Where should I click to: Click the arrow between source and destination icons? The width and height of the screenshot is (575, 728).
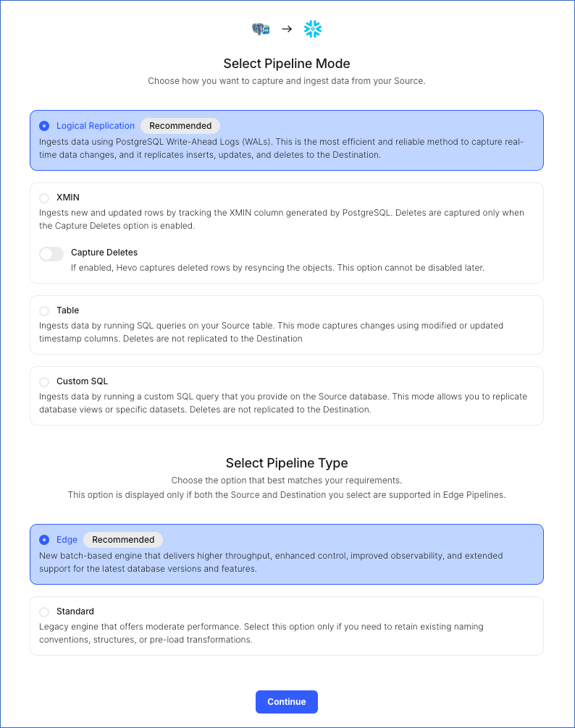tap(287, 29)
